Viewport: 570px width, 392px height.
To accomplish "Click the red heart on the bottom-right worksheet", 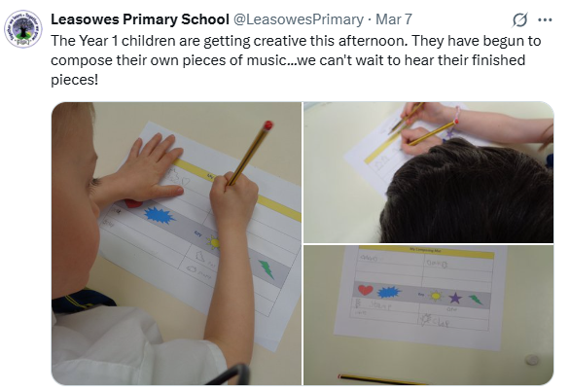I will 366,290.
